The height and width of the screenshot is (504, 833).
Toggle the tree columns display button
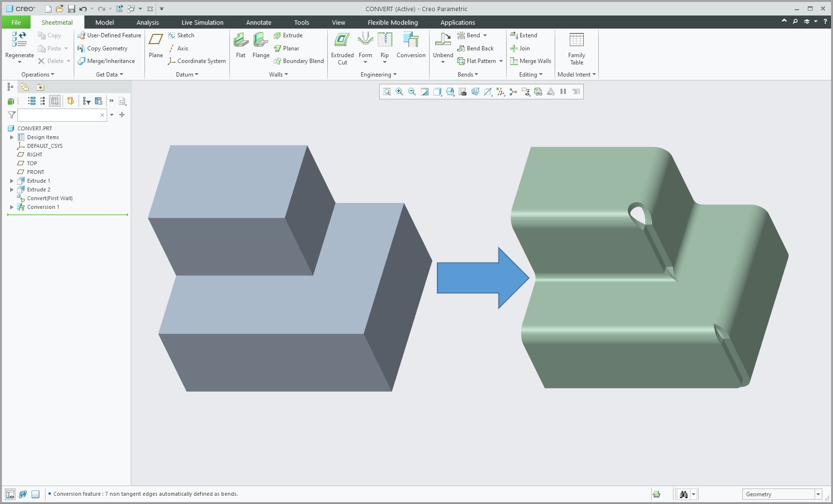[x=55, y=101]
